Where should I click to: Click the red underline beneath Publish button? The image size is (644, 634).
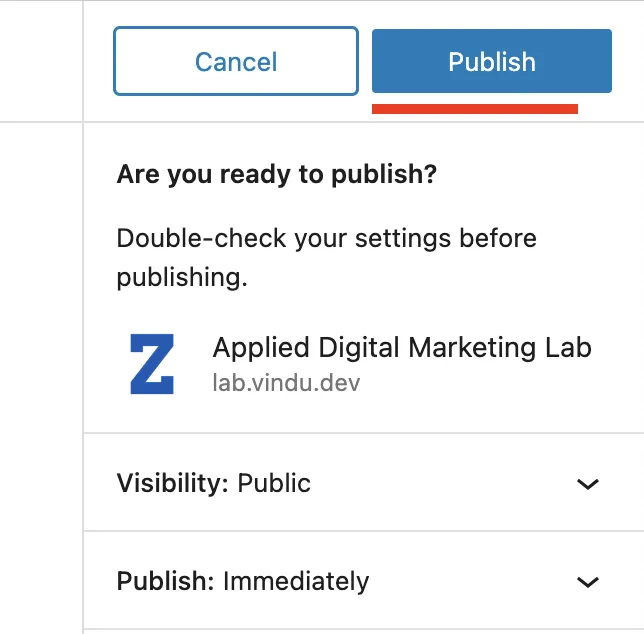tap(475, 108)
